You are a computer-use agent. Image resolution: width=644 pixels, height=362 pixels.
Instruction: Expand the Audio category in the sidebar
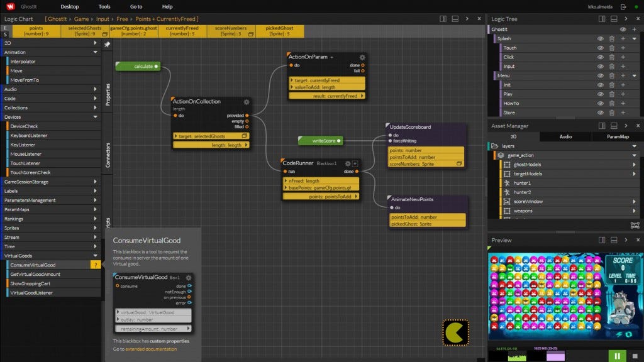(95, 89)
